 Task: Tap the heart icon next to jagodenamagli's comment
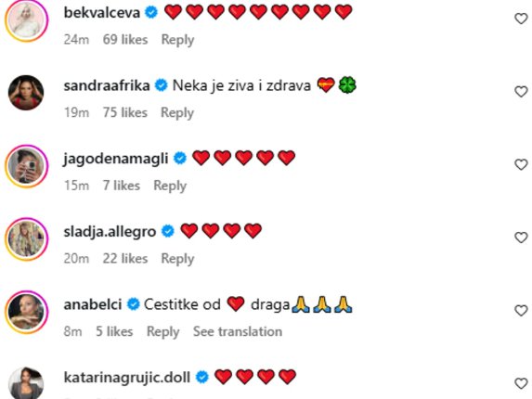coord(521,164)
